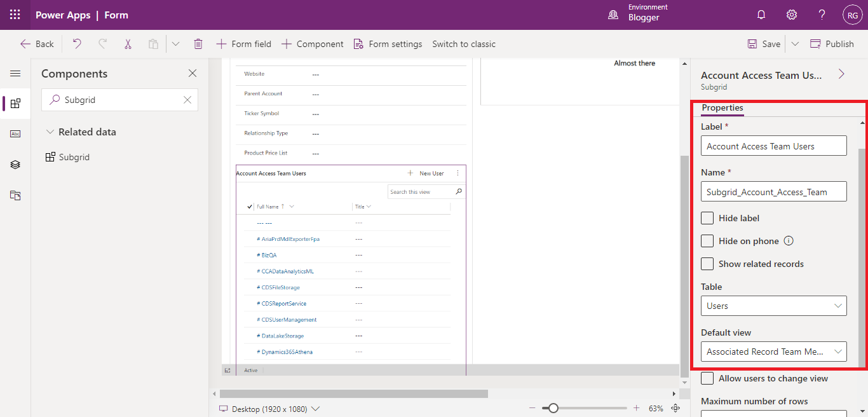Click the zoom out minus button
Viewport: 868px width, 417px height.
pyautogui.click(x=532, y=408)
